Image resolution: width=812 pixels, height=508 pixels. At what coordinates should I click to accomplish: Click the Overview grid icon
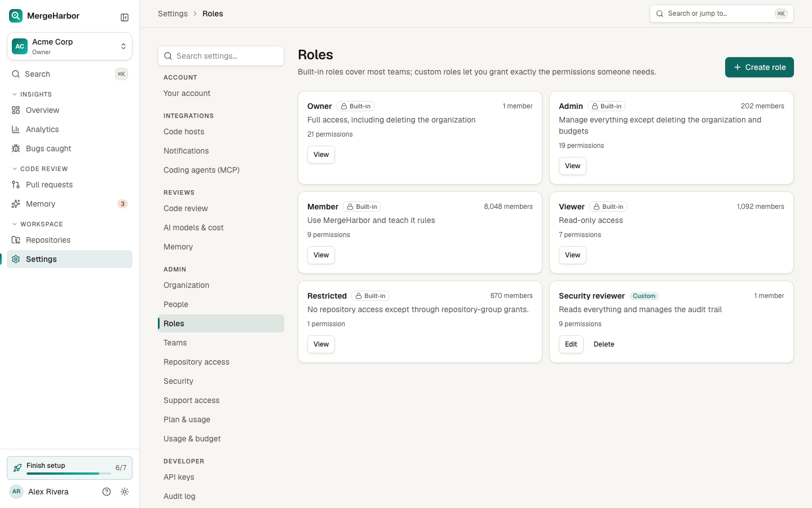click(x=16, y=110)
